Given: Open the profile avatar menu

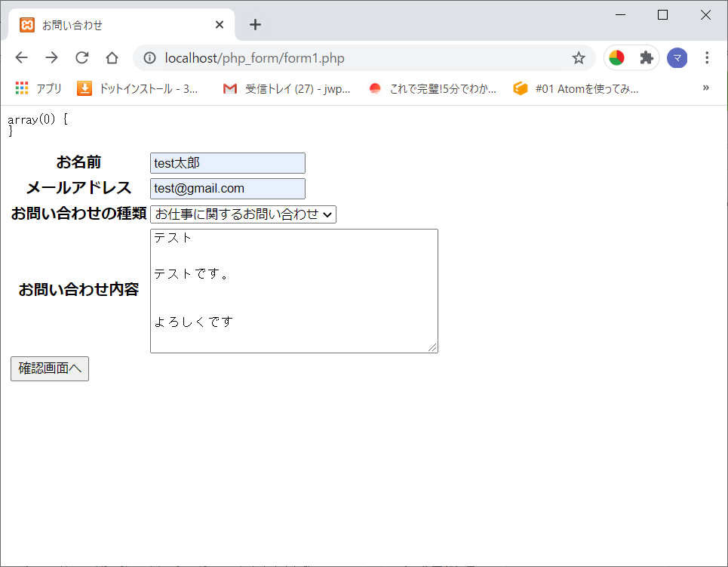Looking at the screenshot, I should [677, 57].
